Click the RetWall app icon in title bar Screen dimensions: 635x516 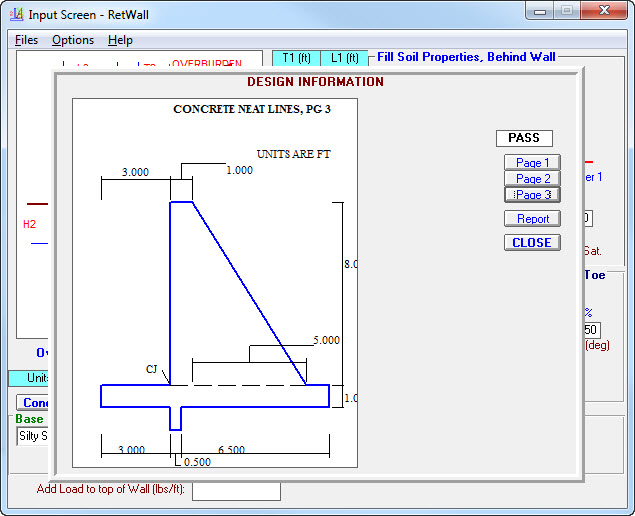tap(16, 14)
